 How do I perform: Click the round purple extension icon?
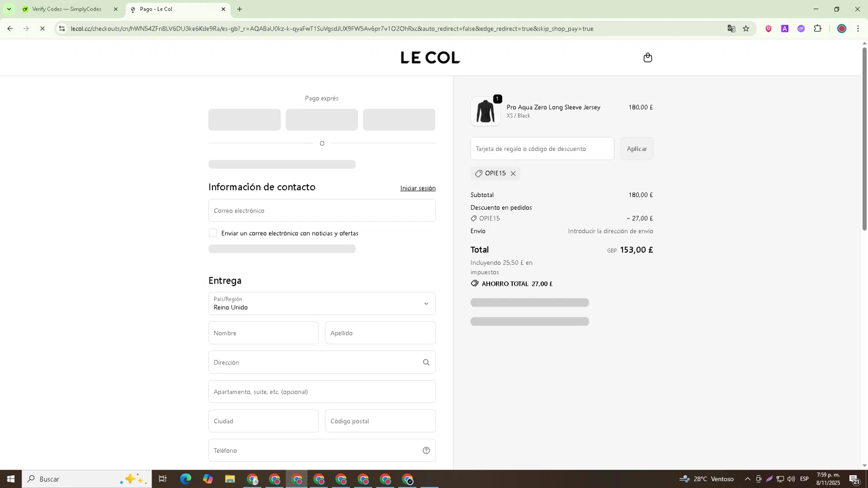801,28
